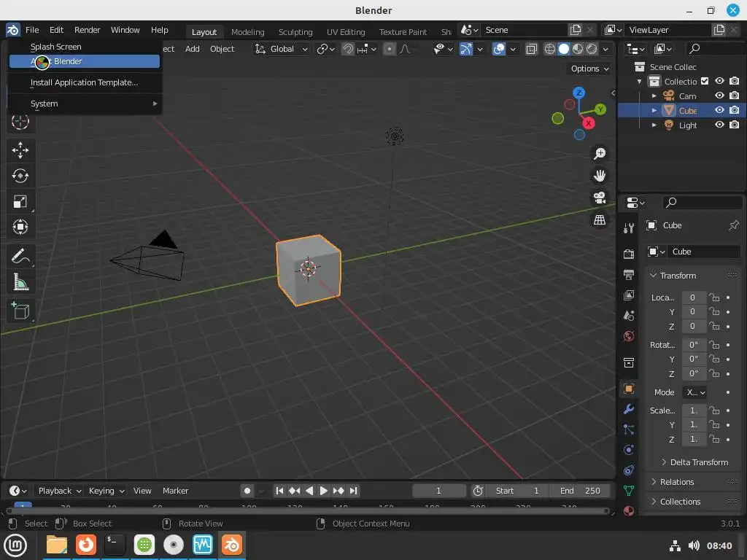Open the Output properties tab
Screen dimensions: 747x560
[629, 275]
